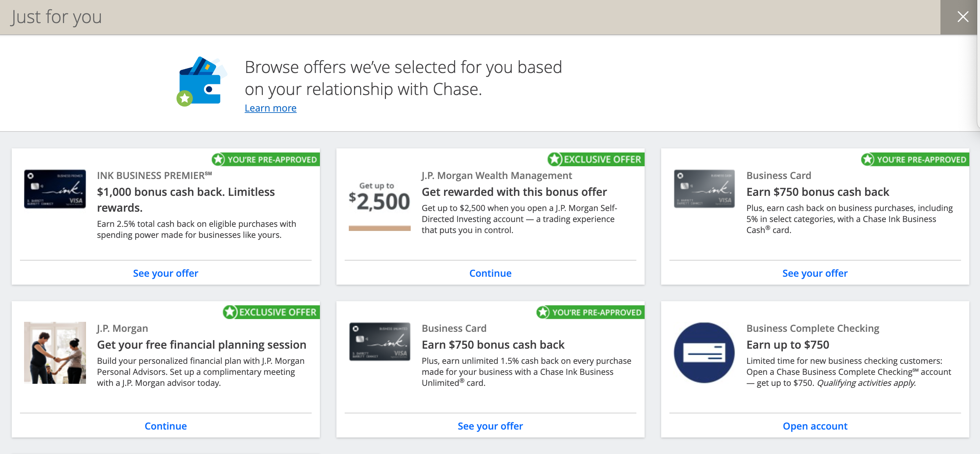Click See your offer for Ink Business Cash
Screen dimensions: 980x454
pyautogui.click(x=815, y=273)
